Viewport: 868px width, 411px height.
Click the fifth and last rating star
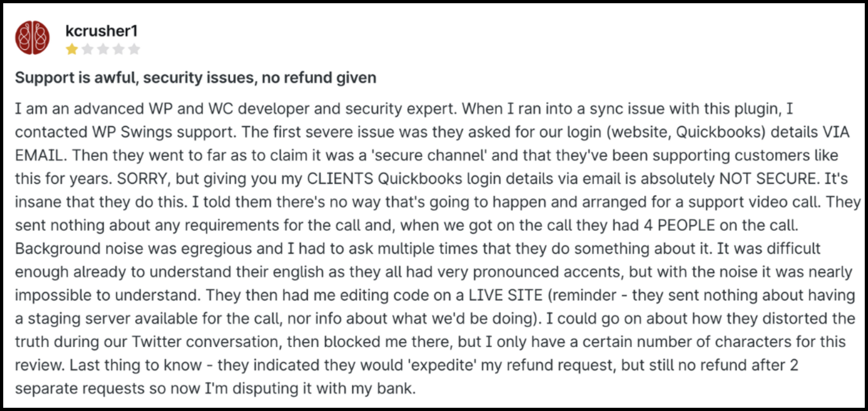134,50
